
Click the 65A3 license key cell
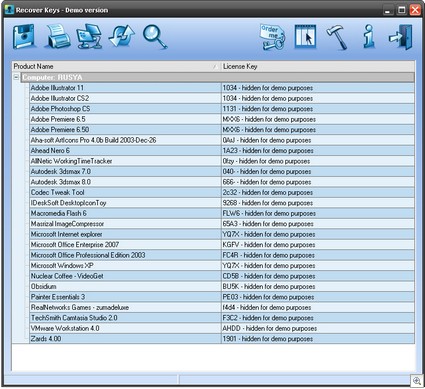(x=318, y=224)
